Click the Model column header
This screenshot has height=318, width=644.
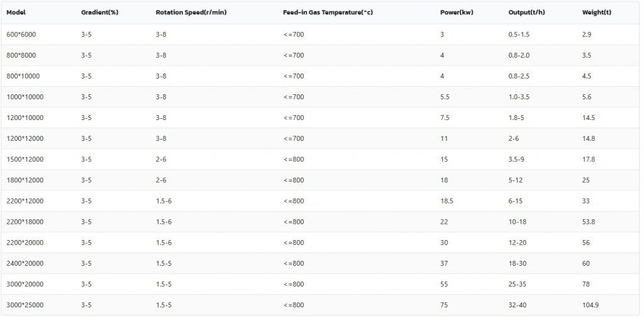[x=16, y=13]
